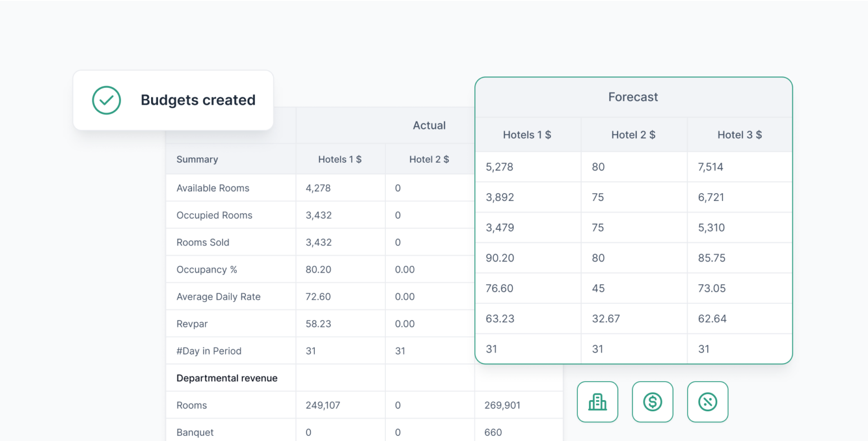The width and height of the screenshot is (868, 441).
Task: Click the 90.20 forecast cell
Action: coord(528,258)
